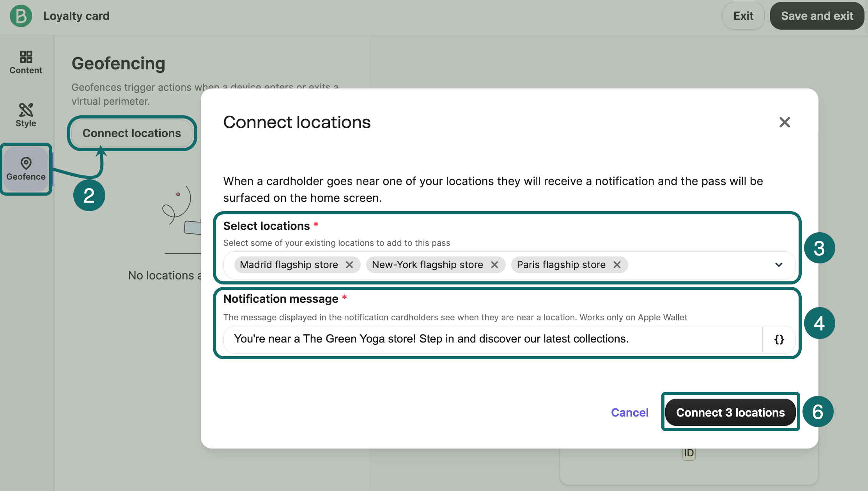This screenshot has height=491, width=868.
Task: Click the Geofencing heading
Action: coord(119,64)
